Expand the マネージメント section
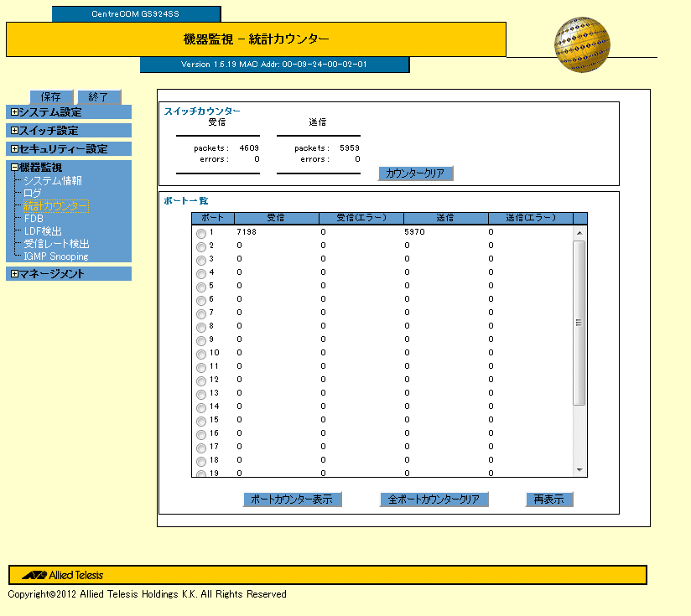 [x=14, y=274]
